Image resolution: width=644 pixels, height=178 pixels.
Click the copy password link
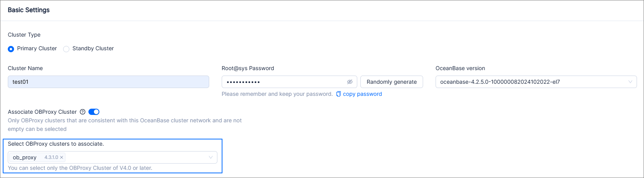pos(362,94)
